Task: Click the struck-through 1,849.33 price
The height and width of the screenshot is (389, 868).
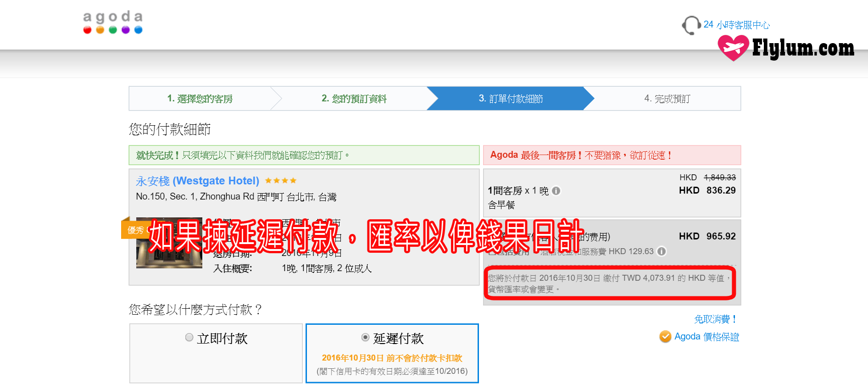Action: tap(719, 178)
